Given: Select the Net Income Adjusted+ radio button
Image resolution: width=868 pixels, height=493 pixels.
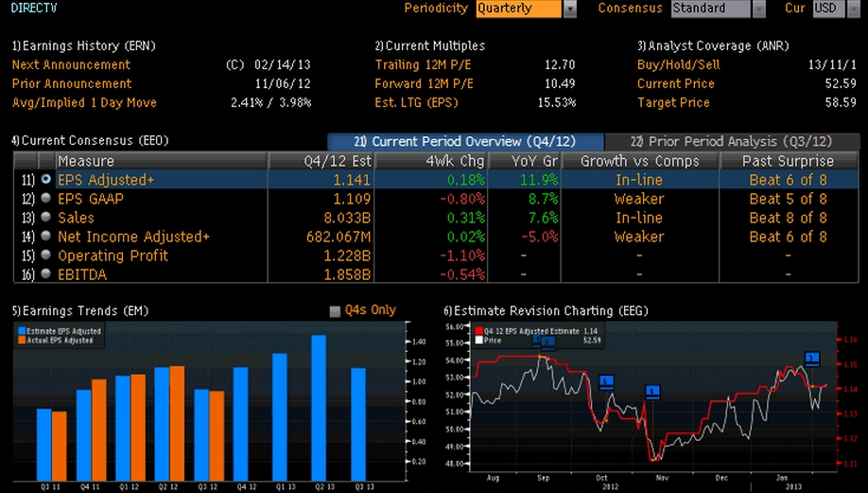Looking at the screenshot, I should tap(46, 236).
